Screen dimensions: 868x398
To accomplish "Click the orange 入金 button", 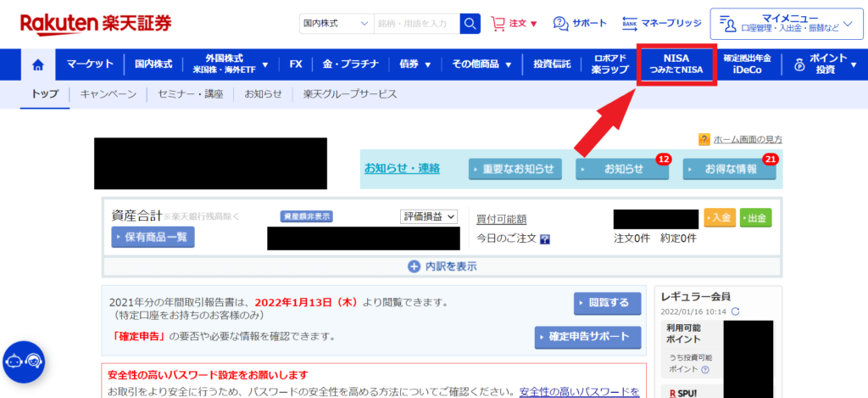I will tap(721, 218).
